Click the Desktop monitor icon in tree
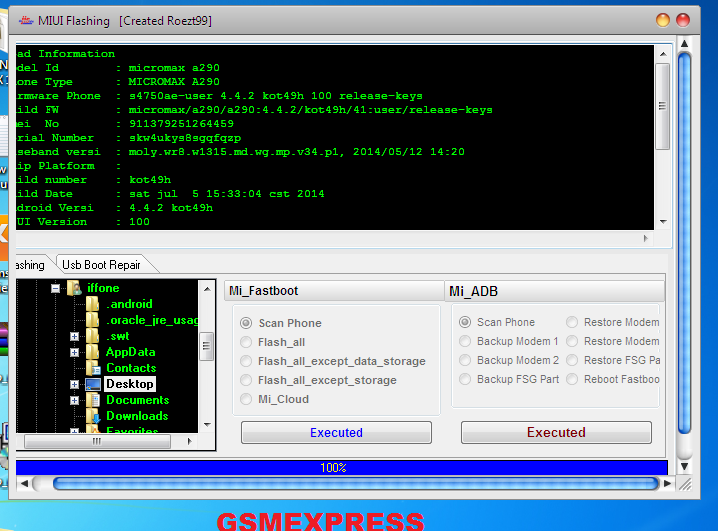 (x=93, y=384)
